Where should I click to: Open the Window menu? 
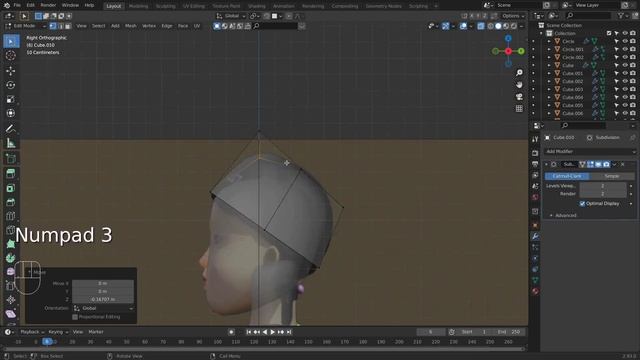coord(70,5)
